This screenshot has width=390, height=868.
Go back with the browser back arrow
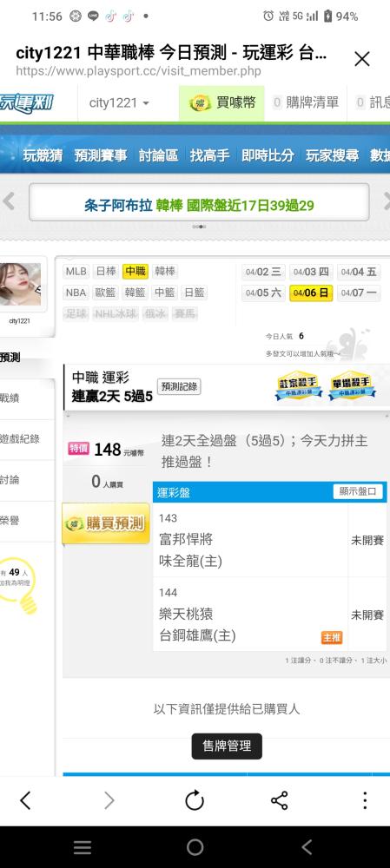coord(25,800)
